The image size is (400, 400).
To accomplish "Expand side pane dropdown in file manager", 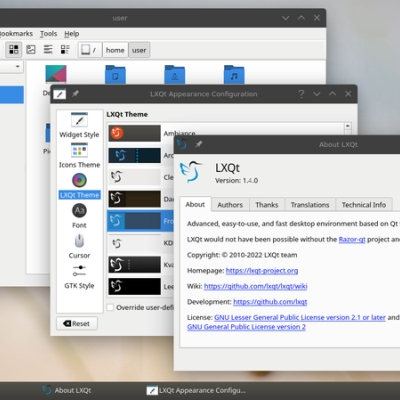I will click(x=17, y=67).
